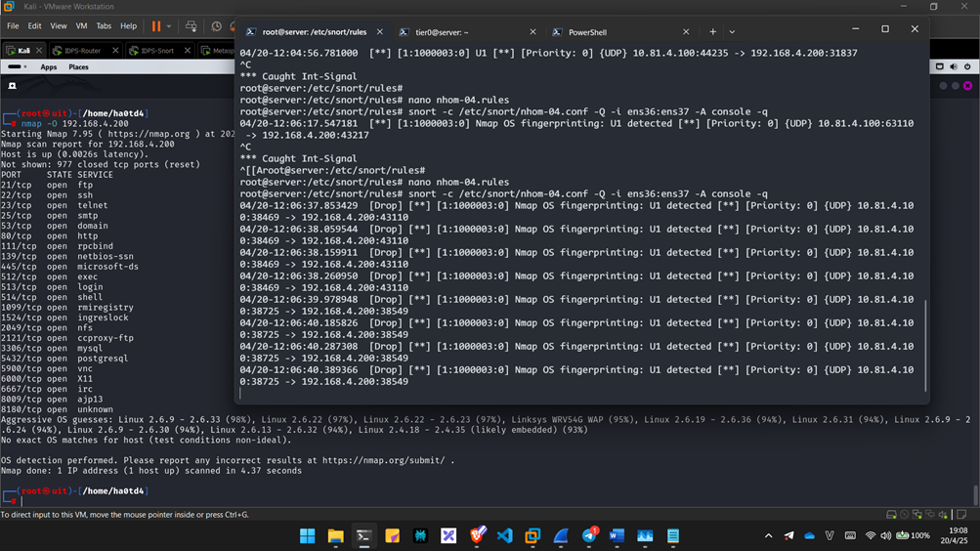Image resolution: width=980 pixels, height=551 pixels.
Task: Open the teal bug taskbar app
Action: pos(420,535)
